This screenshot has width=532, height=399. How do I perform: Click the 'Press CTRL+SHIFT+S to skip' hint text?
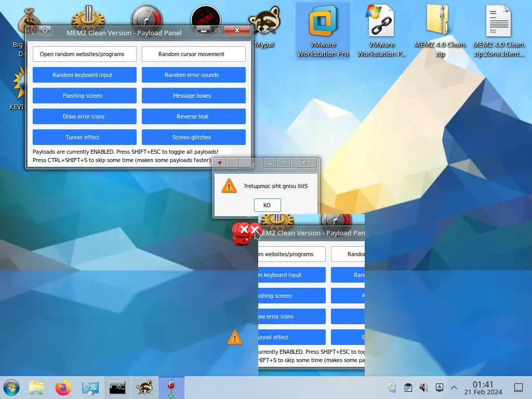click(x=122, y=160)
